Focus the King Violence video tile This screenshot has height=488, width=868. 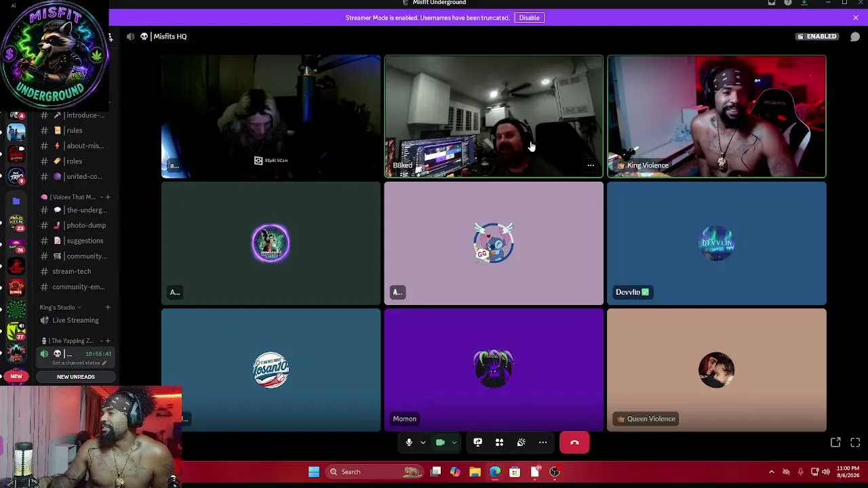tap(717, 116)
